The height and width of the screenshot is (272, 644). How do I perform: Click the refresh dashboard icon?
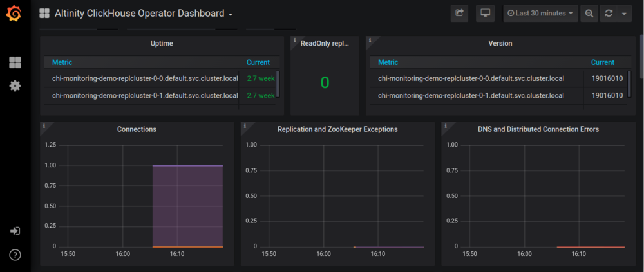point(609,13)
